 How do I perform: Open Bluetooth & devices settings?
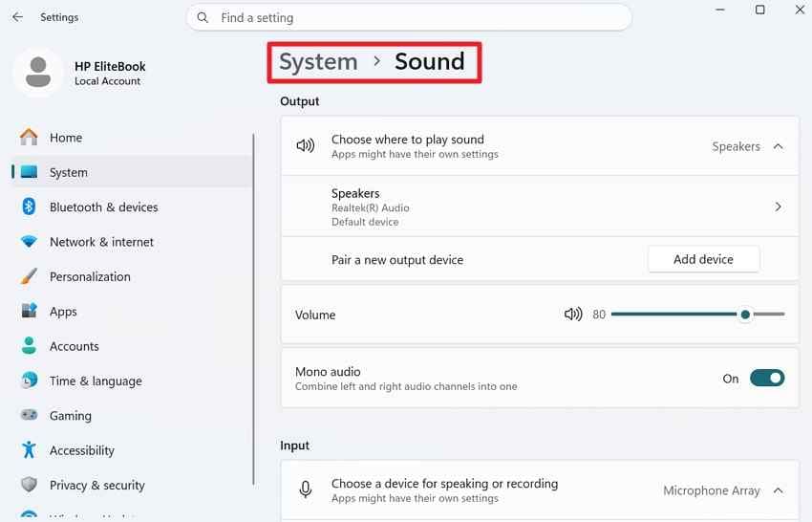tap(132, 207)
